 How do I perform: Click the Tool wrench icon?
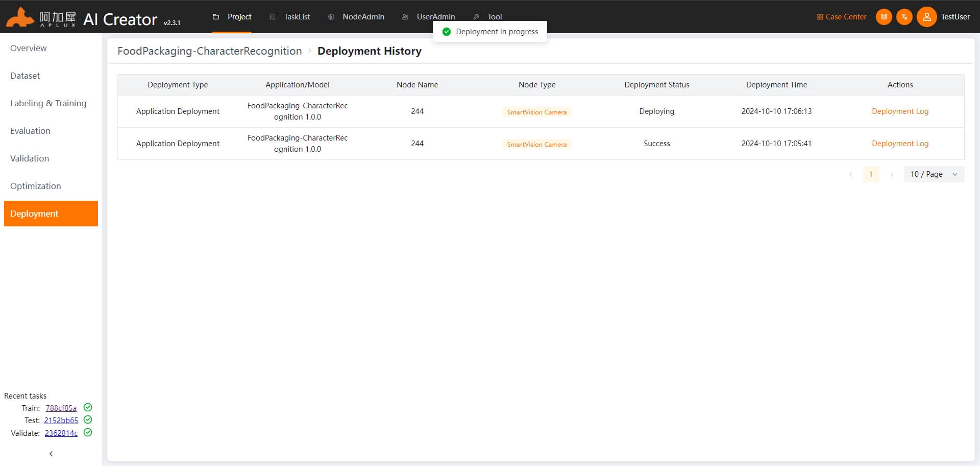476,17
